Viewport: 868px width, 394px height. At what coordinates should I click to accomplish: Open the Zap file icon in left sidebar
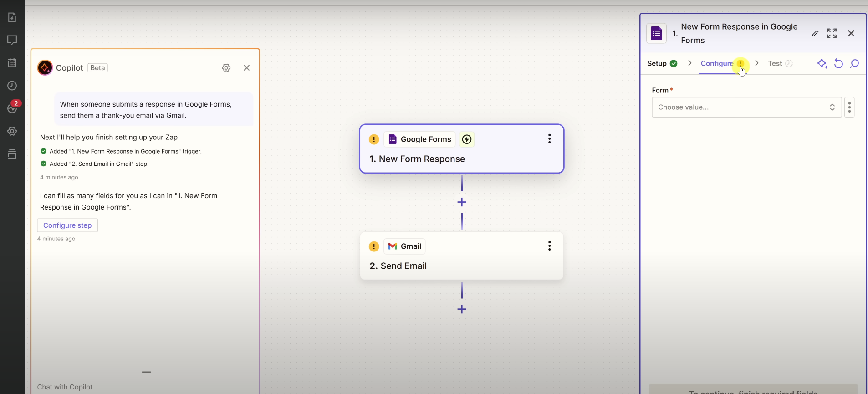[12, 17]
